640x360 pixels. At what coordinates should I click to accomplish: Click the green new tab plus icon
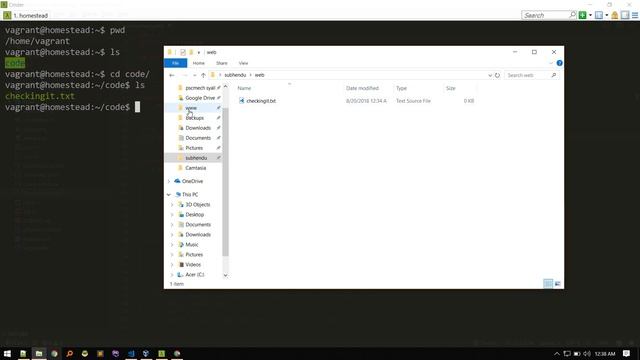tap(582, 15)
